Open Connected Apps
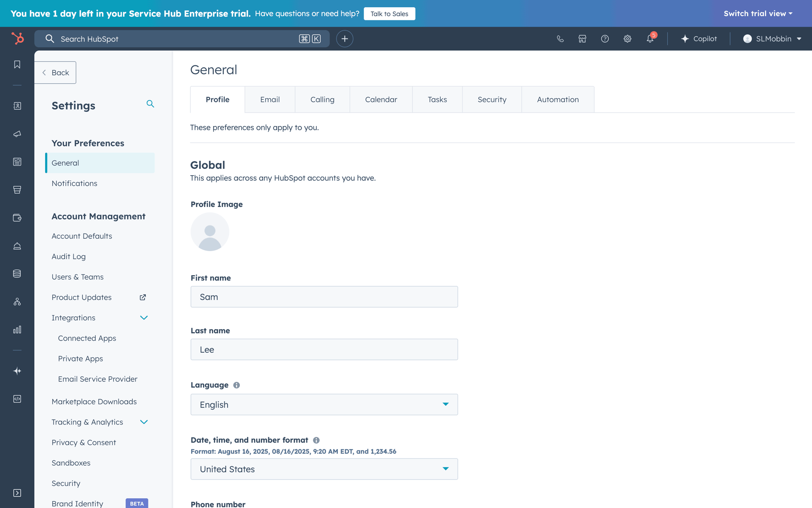812x508 pixels. [87, 338]
